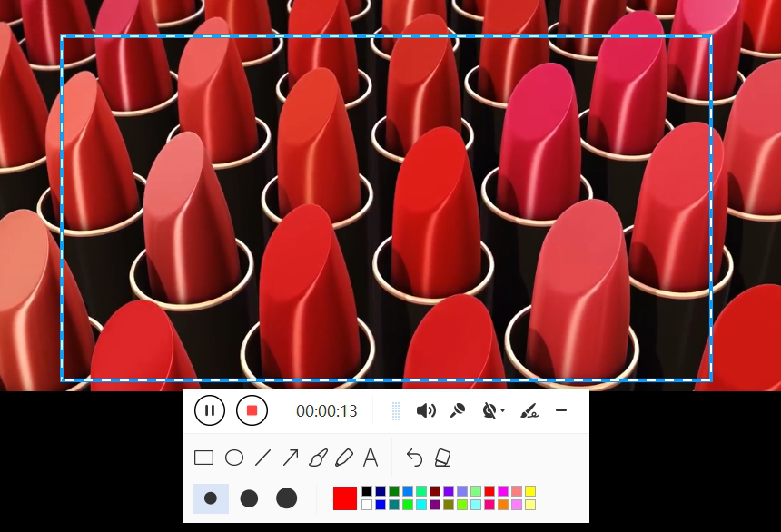The width and height of the screenshot is (781, 532).
Task: Undo the last annotation
Action: 414,458
